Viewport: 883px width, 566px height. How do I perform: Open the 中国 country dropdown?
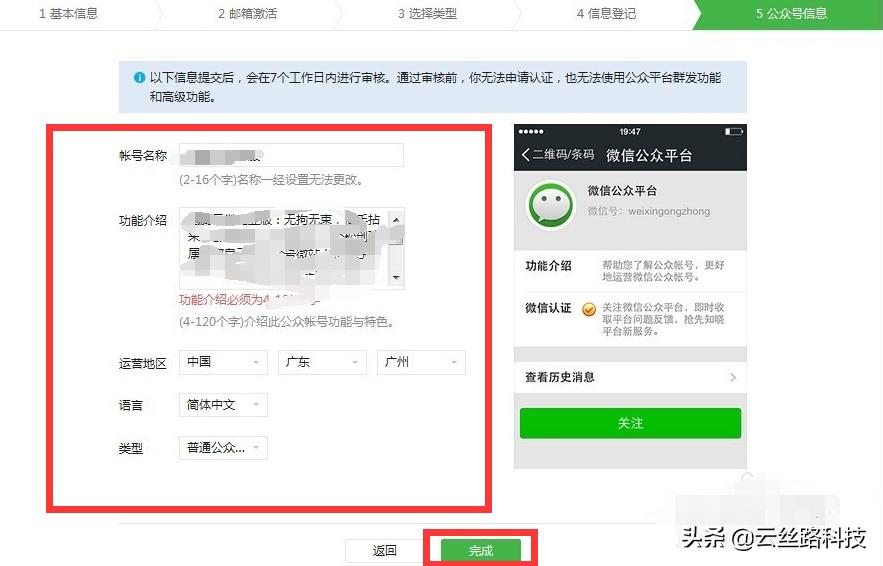(x=223, y=362)
